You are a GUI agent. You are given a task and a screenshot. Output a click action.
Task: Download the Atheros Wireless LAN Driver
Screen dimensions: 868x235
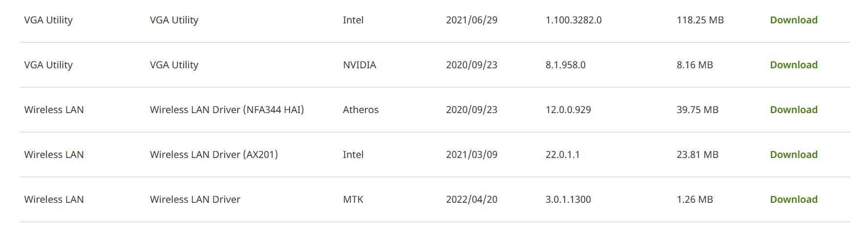[x=793, y=110]
